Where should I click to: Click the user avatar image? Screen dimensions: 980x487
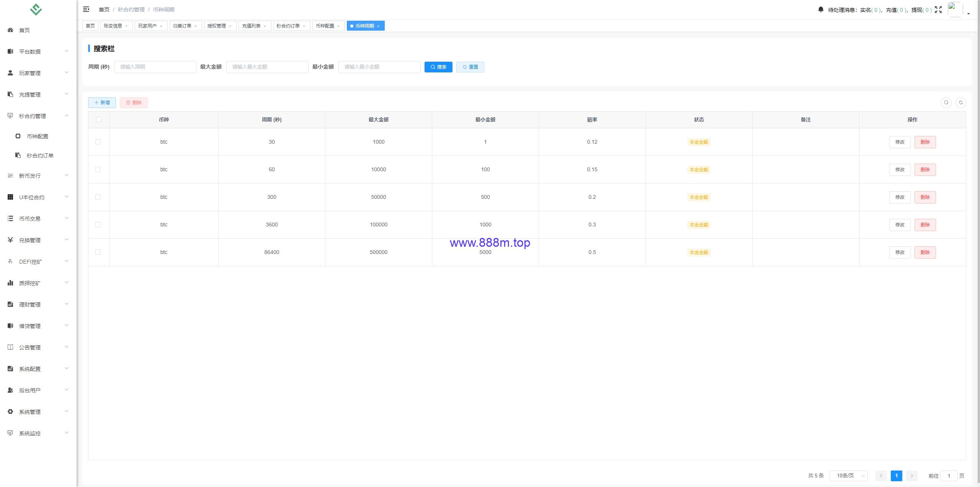tap(955, 10)
